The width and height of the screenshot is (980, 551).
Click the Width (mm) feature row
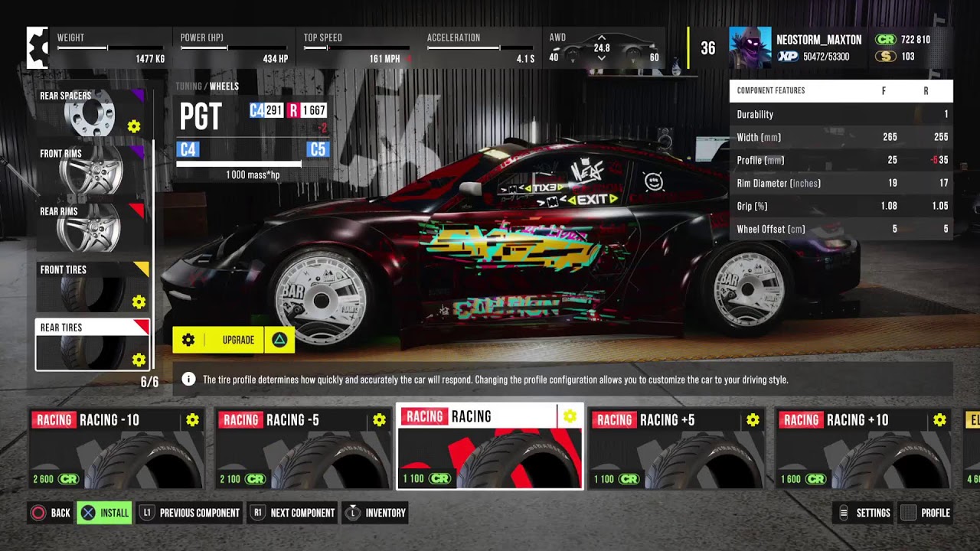point(841,138)
